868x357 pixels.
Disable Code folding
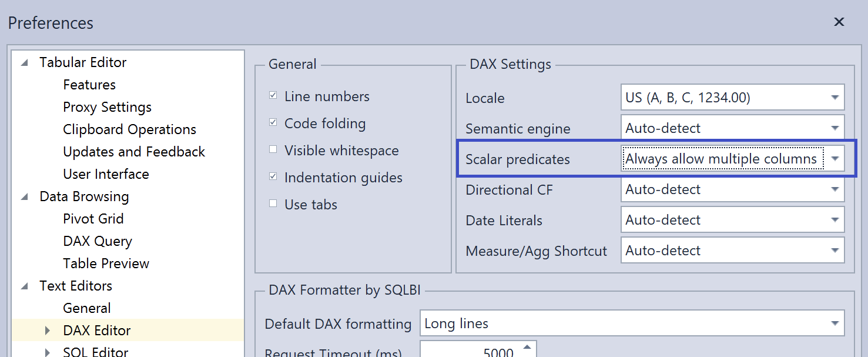(273, 122)
